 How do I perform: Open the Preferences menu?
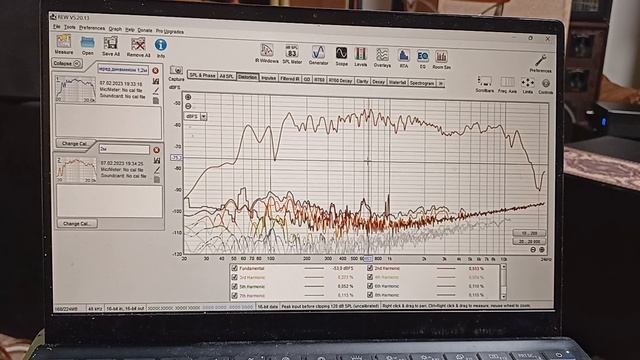(x=92, y=28)
